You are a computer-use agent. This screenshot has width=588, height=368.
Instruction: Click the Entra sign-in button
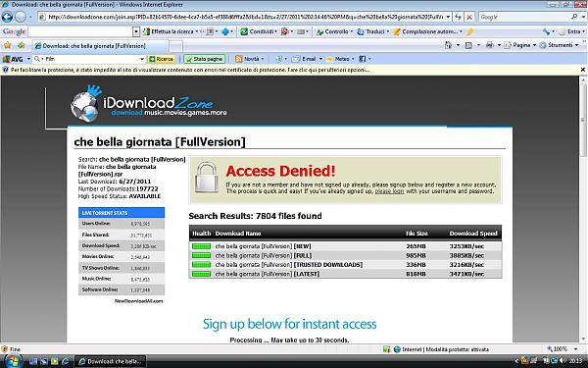click(569, 32)
